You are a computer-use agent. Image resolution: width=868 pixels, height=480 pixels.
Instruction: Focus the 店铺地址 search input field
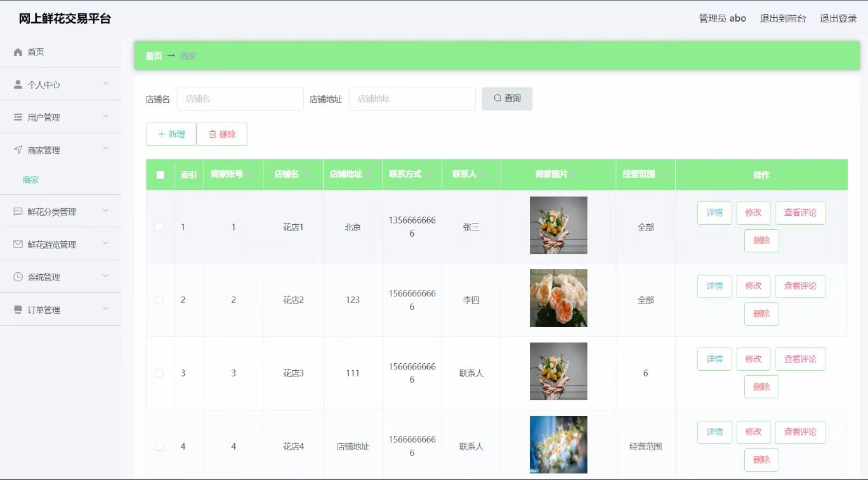click(x=412, y=99)
